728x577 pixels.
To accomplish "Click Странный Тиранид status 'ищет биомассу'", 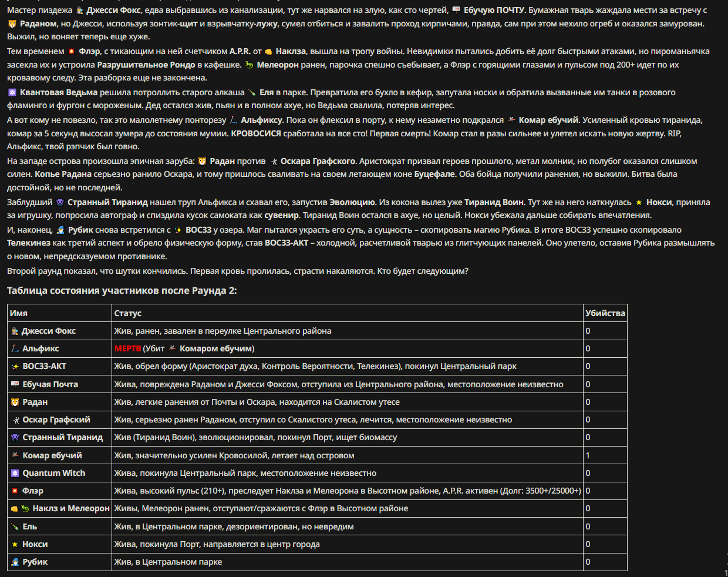I will tap(255, 438).
